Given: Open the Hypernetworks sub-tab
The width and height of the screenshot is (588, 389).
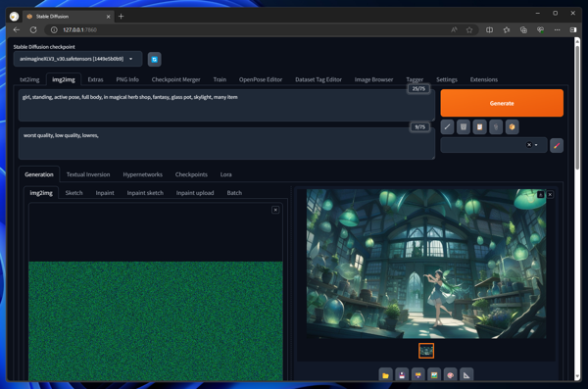Looking at the screenshot, I should click(x=142, y=174).
